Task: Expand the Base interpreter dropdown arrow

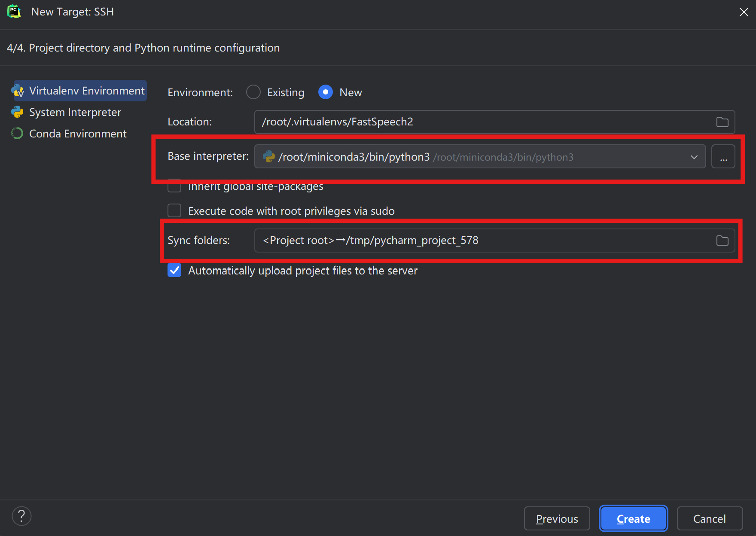Action: (694, 157)
